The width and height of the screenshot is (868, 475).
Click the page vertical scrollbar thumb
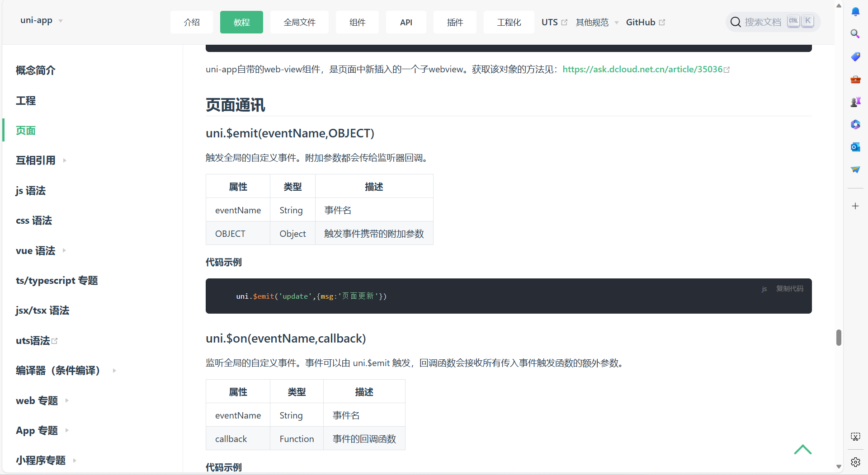pyautogui.click(x=839, y=338)
